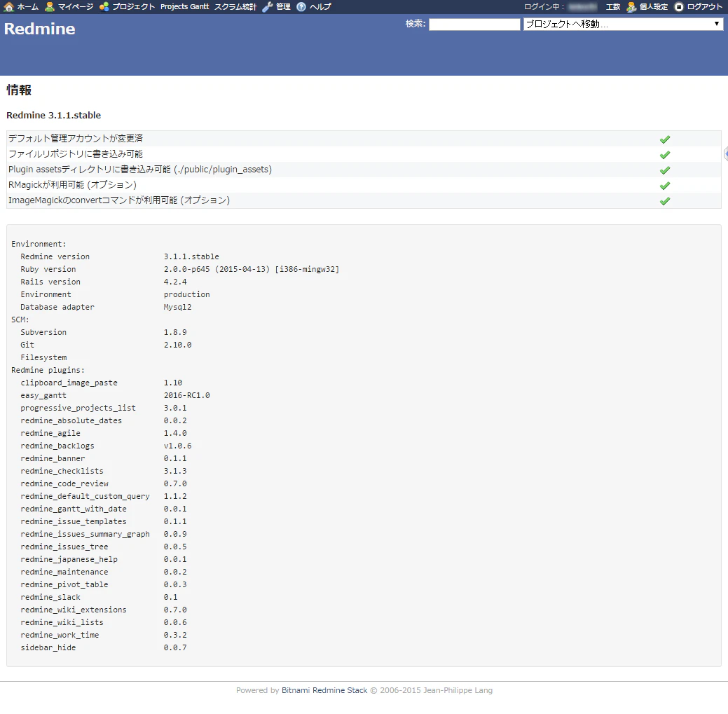Click the ログアウト power icon
The width and height of the screenshot is (728, 714).
pos(679,7)
